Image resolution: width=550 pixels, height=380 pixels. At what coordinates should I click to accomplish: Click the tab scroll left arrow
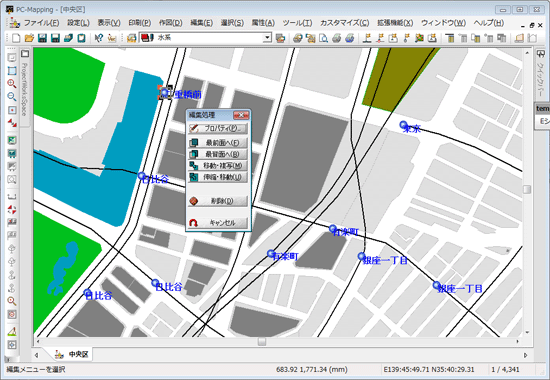[36, 355]
